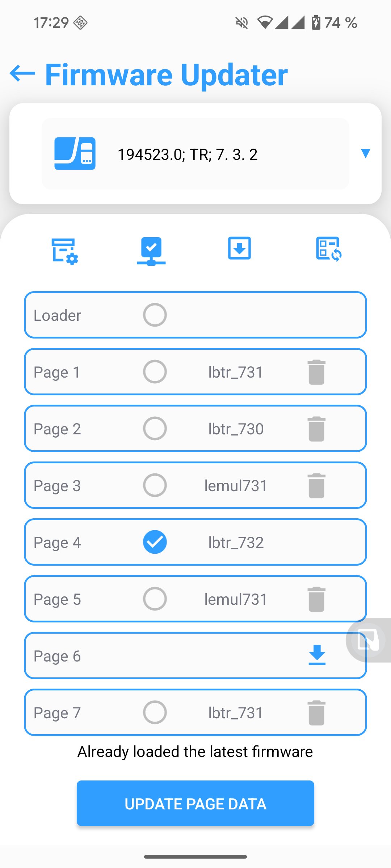The height and width of the screenshot is (868, 391).
Task: Delete Page 1 lbtr_731 with trash icon
Action: 316,372
